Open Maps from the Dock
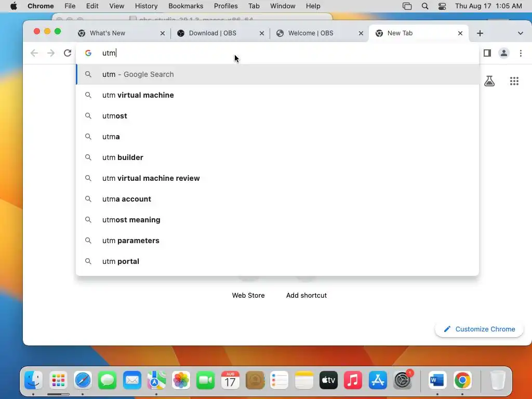The height and width of the screenshot is (399, 532). tap(156, 380)
